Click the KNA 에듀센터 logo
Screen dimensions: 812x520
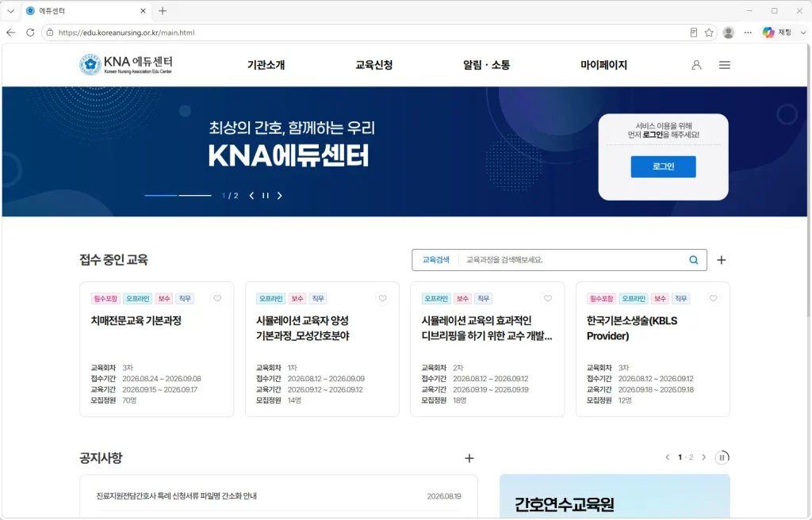pyautogui.click(x=126, y=65)
